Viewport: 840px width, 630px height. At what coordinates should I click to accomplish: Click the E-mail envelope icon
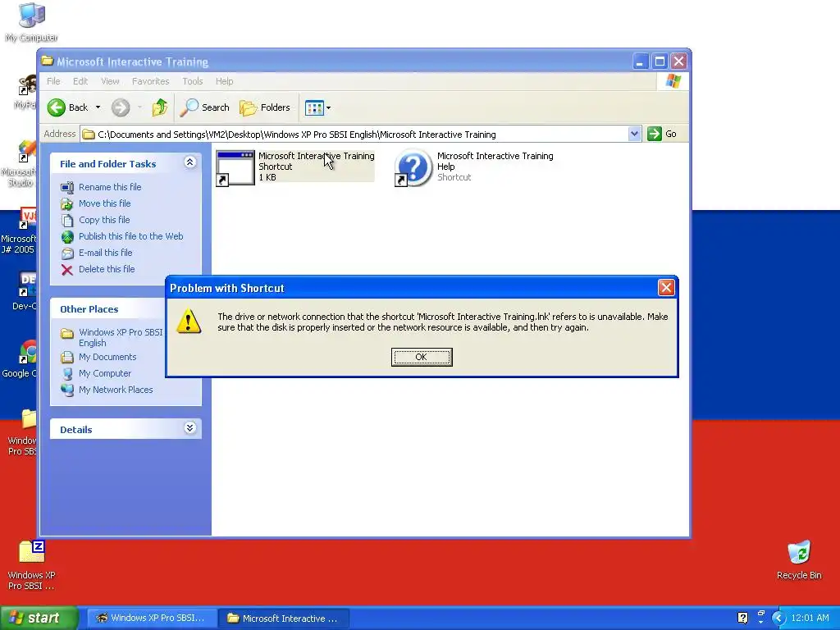(67, 253)
